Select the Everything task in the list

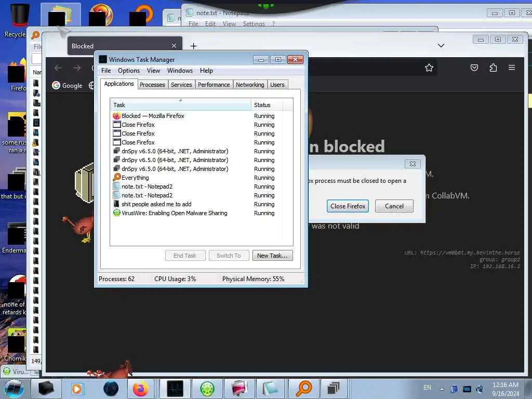pyautogui.click(x=201, y=178)
